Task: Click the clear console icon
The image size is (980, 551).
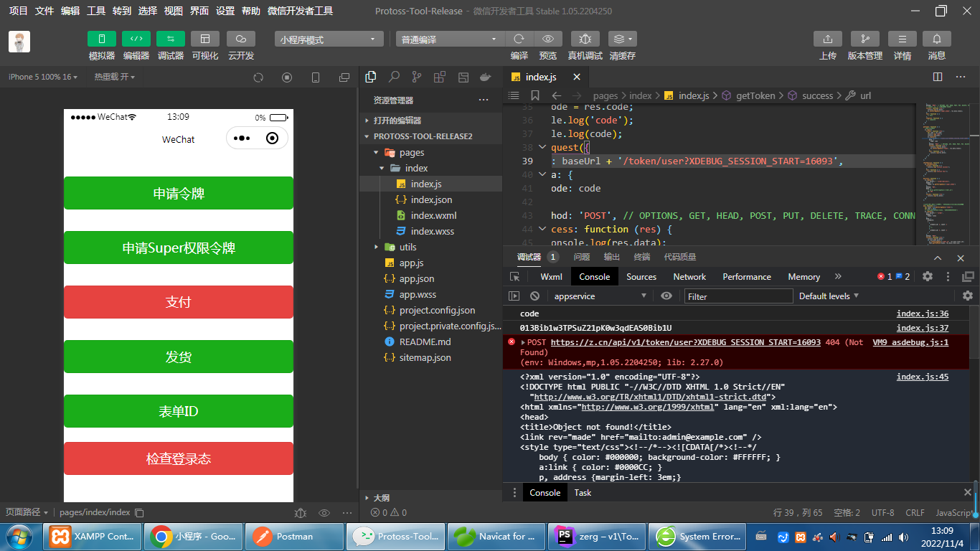Action: click(534, 296)
